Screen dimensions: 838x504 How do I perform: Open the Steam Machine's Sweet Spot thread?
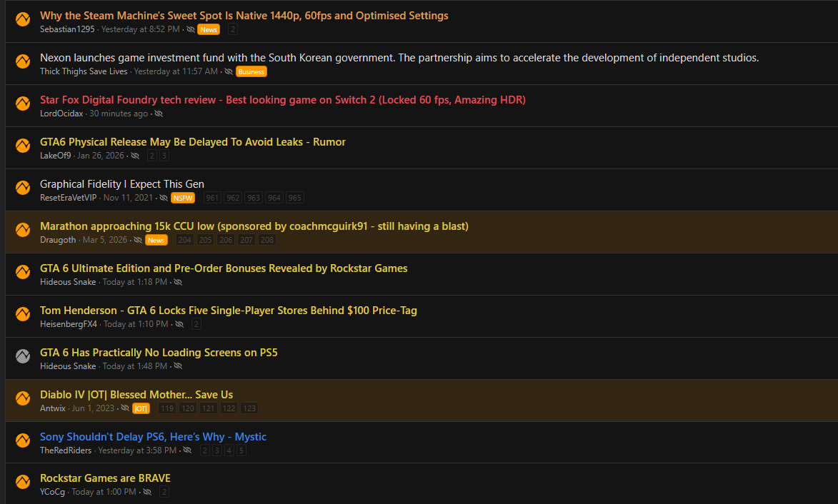[x=244, y=16]
